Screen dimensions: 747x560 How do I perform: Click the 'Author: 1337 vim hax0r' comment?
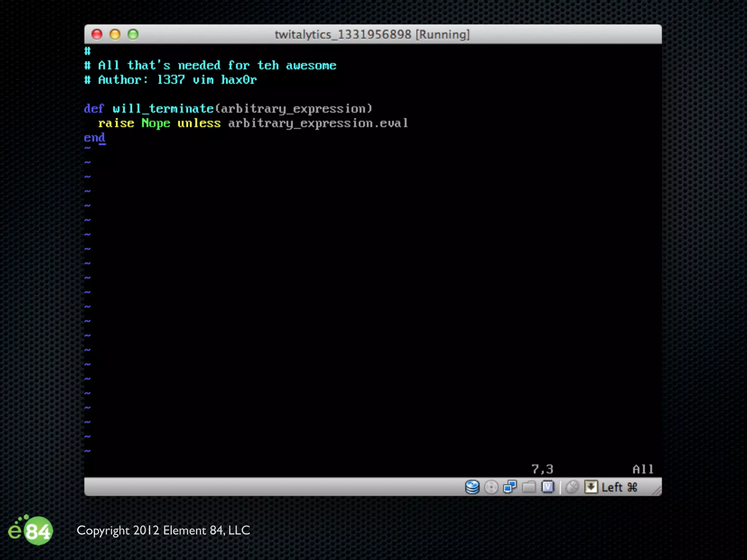pos(177,80)
